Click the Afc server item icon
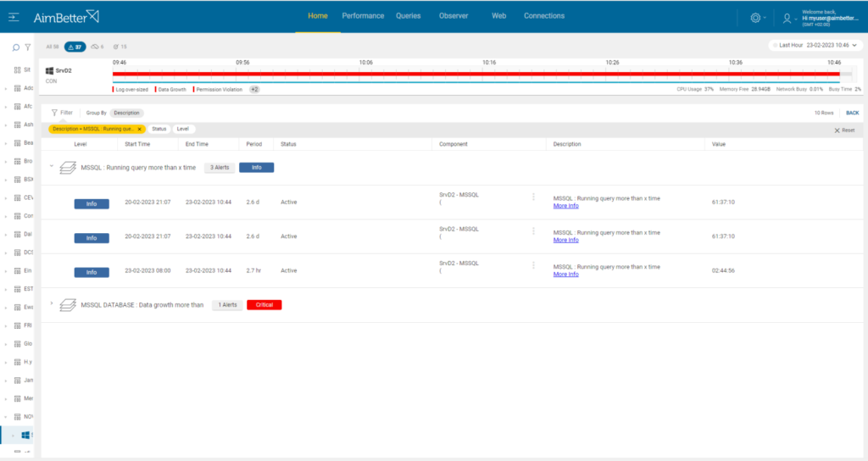This screenshot has width=868, height=461. click(17, 107)
